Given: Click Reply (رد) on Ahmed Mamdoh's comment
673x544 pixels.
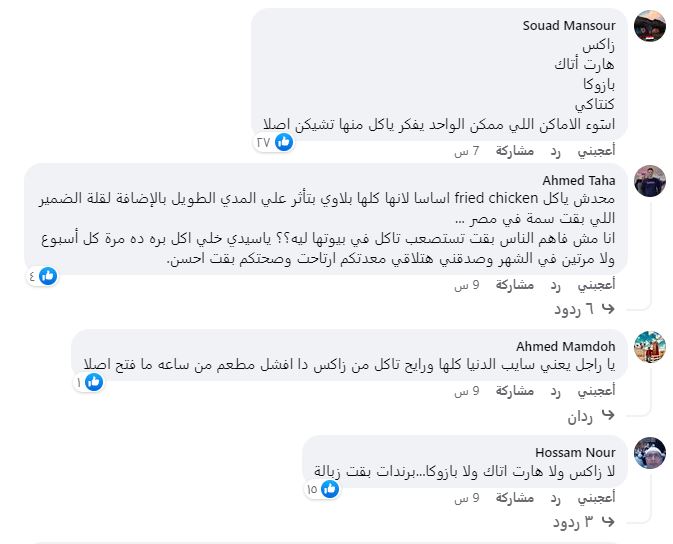Looking at the screenshot, I should pos(555,391).
